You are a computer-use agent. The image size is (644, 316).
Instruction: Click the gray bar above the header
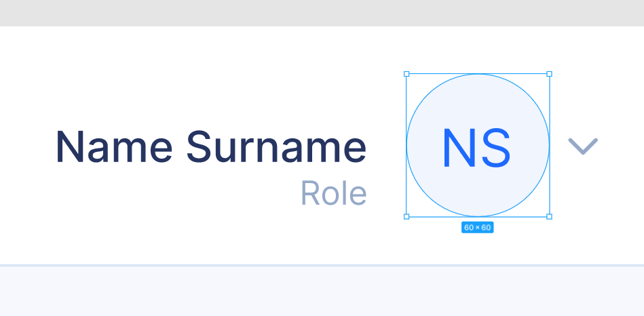point(322,13)
